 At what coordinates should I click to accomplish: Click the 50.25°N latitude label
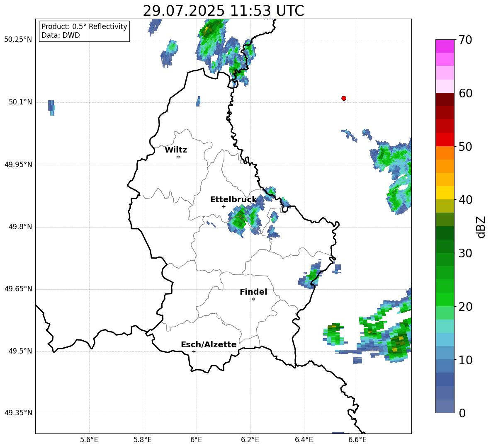18,40
